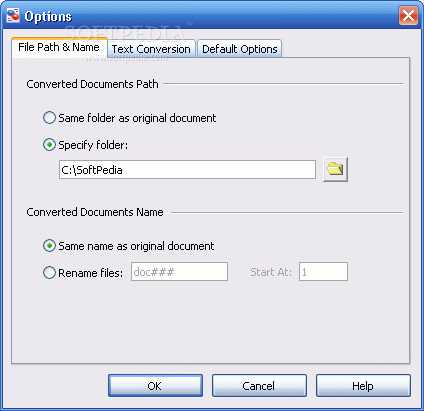Click the Cancel button

[259, 386]
